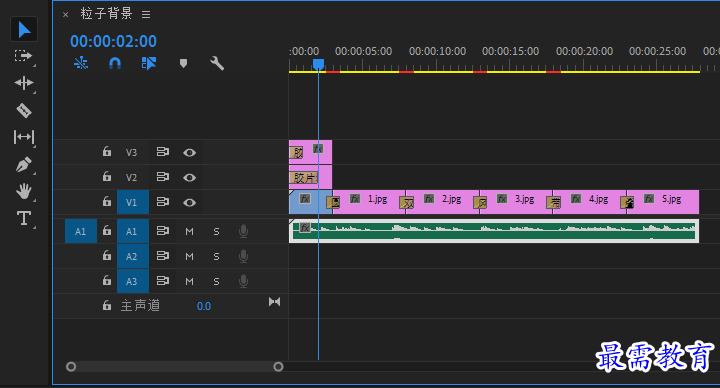
Task: Mute track A3
Action: 189,281
